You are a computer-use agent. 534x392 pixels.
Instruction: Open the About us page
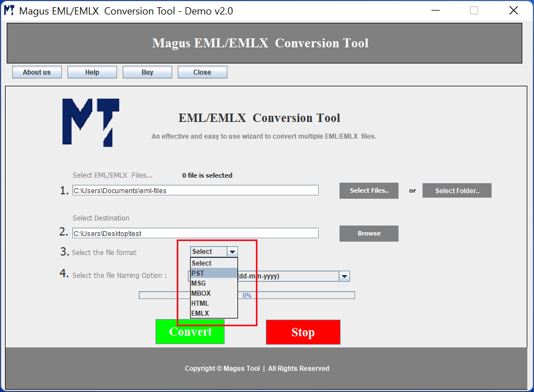pyautogui.click(x=37, y=72)
